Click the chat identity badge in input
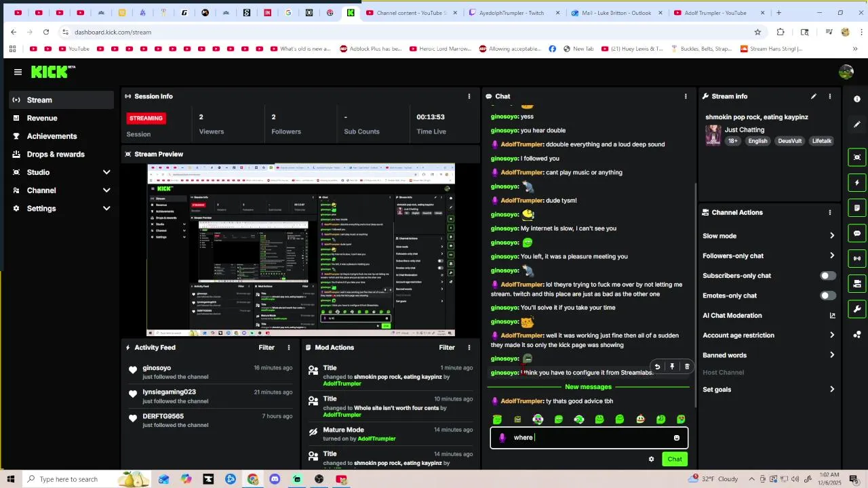Viewport: 868px width, 488px height. point(502,438)
